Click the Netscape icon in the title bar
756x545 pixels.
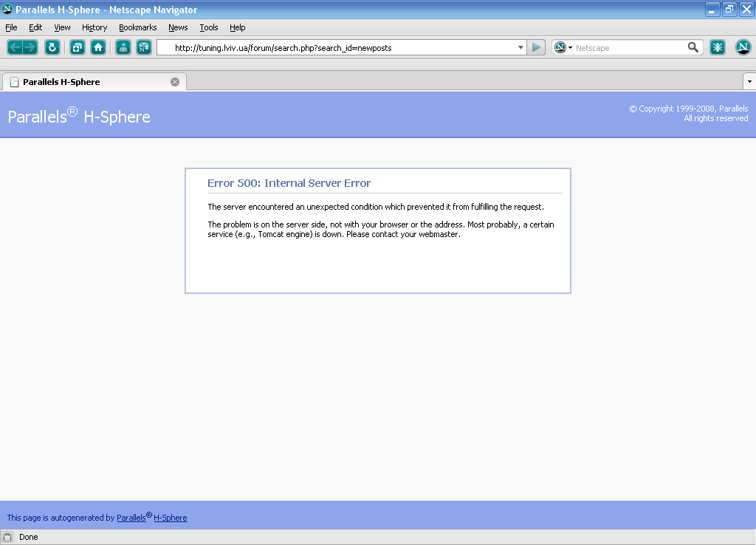(7, 9)
